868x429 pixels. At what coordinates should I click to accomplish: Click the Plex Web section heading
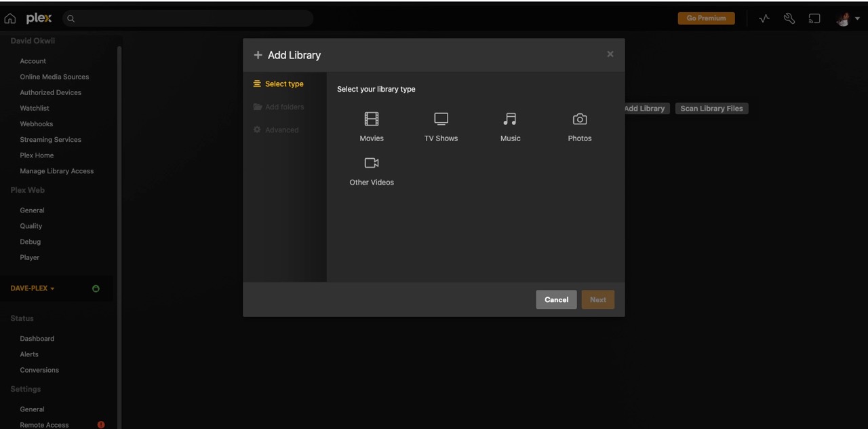click(27, 190)
